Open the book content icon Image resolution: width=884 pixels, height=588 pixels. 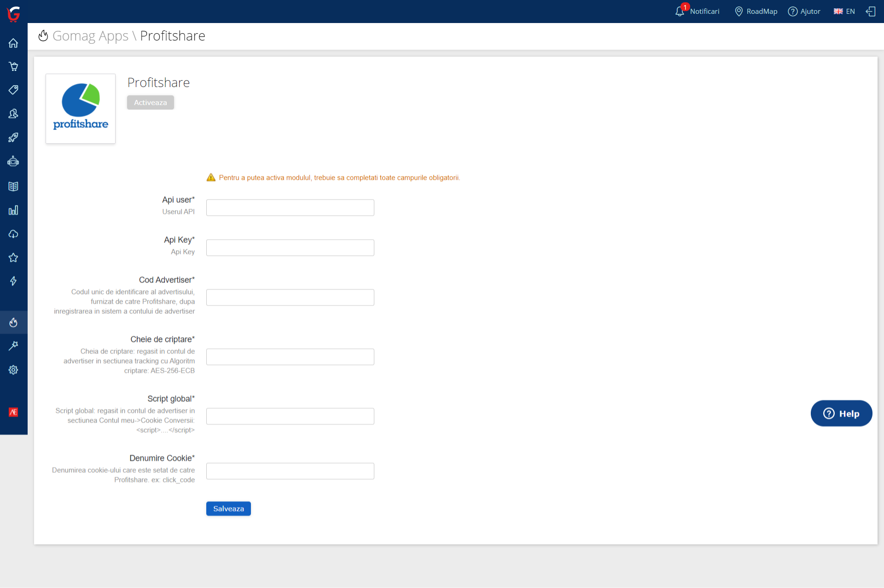tap(13, 186)
